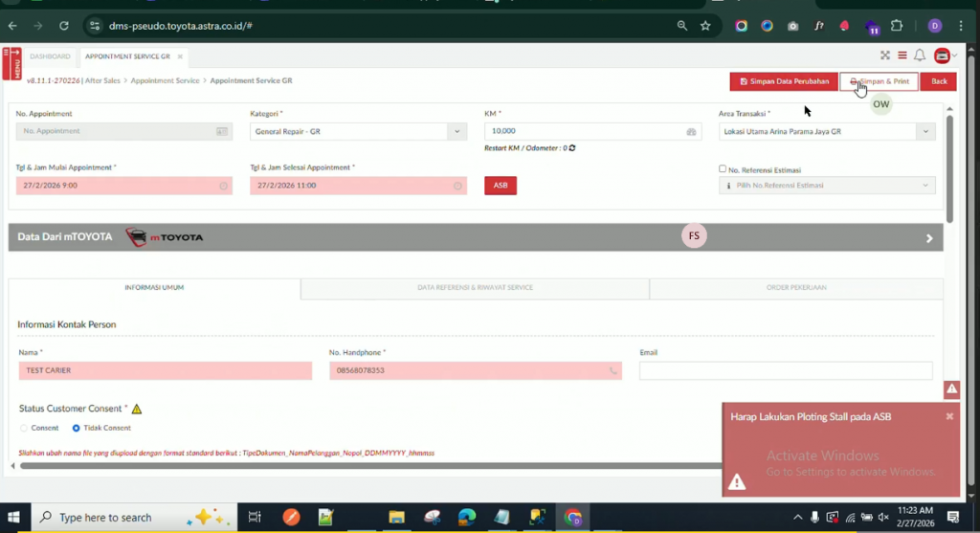The height and width of the screenshot is (533, 980).
Task: Switch to the Order Pekerjaan tab
Action: [x=795, y=287]
